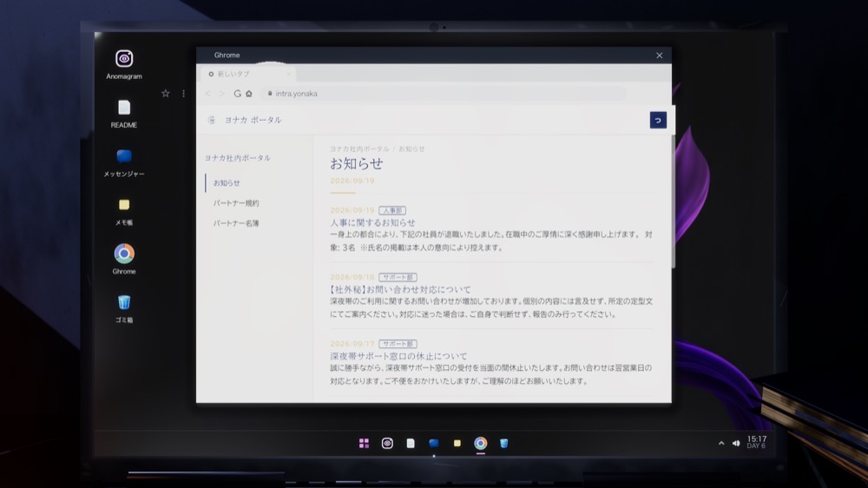Click the page vertical scrollbar
This screenshot has width=868, height=488.
point(674,202)
